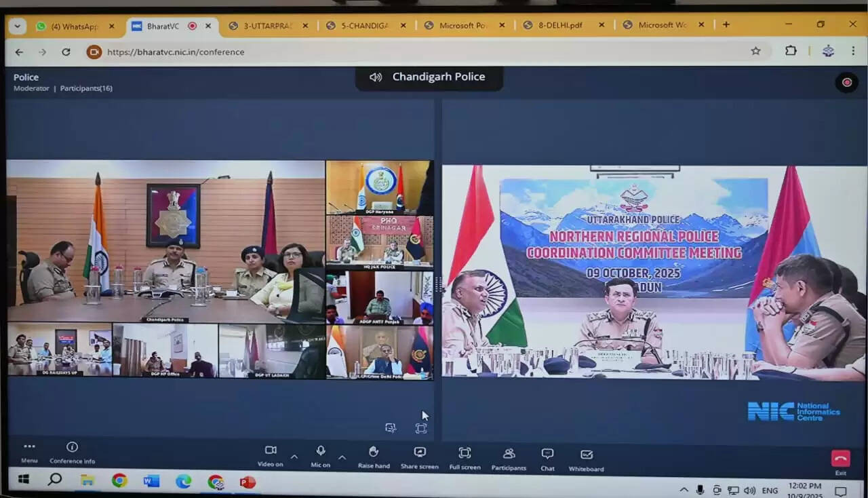Raise hand in the conference
Viewport: 868px width, 498px height.
[373, 455]
